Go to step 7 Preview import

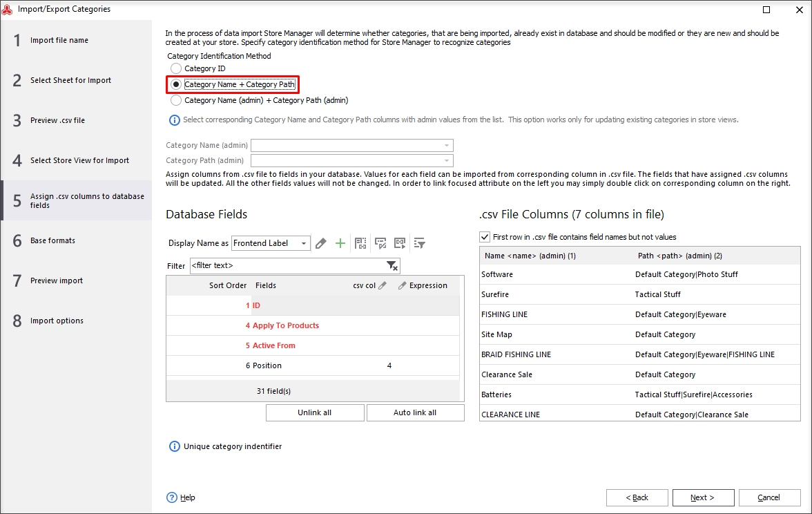point(76,280)
